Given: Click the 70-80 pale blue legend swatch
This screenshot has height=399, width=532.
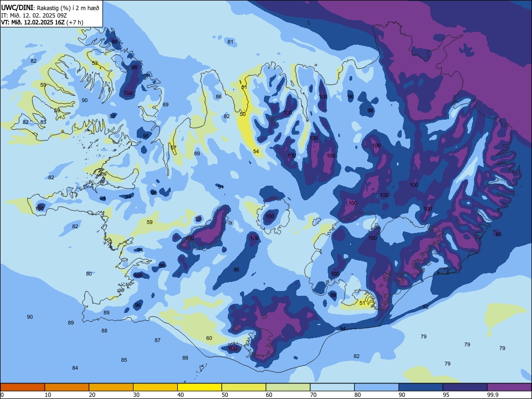Looking at the screenshot, I should click(332, 387).
